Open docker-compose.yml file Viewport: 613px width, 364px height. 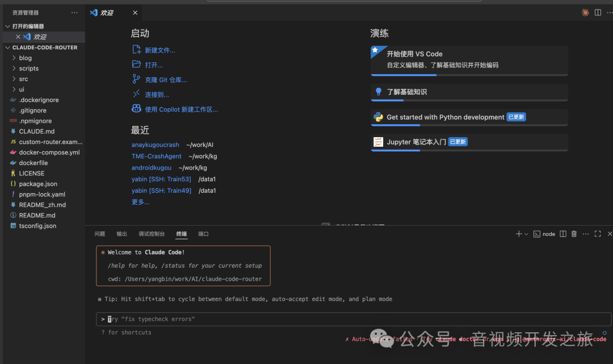(x=44, y=153)
